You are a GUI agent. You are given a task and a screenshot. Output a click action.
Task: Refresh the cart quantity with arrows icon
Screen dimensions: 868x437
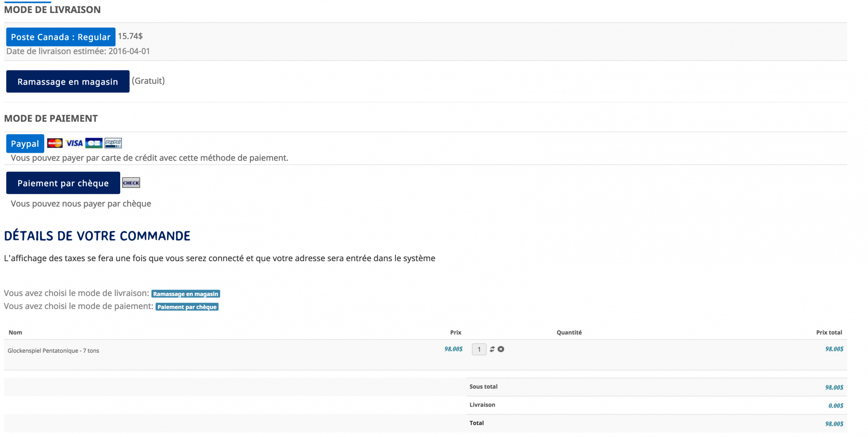click(x=492, y=349)
